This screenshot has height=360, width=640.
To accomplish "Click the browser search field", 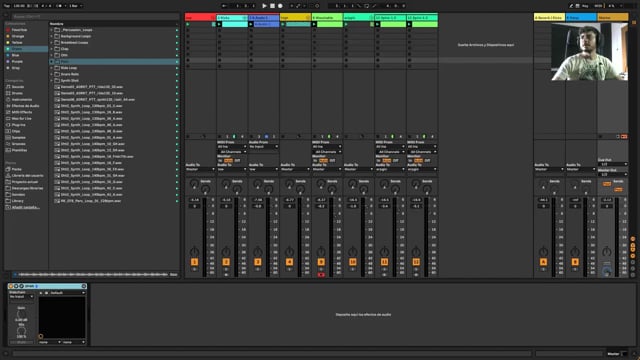I will coord(95,16).
